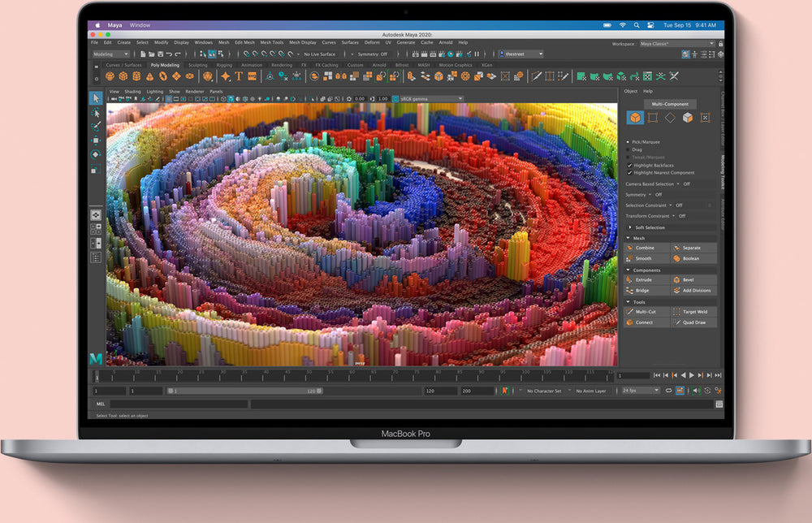Open the Maya Classic workspace dropdown
Screen dimensions: 812x523
[676, 43]
